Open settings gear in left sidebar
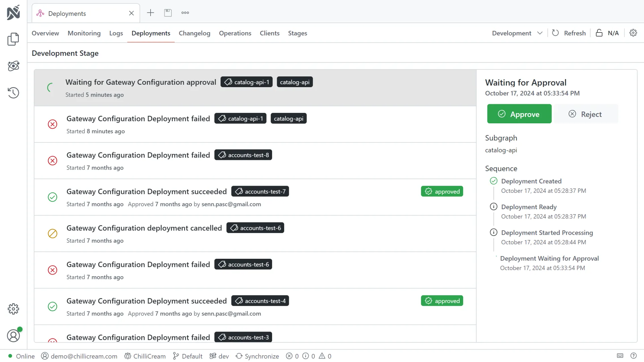Viewport: 644px width, 362px height. click(x=13, y=309)
